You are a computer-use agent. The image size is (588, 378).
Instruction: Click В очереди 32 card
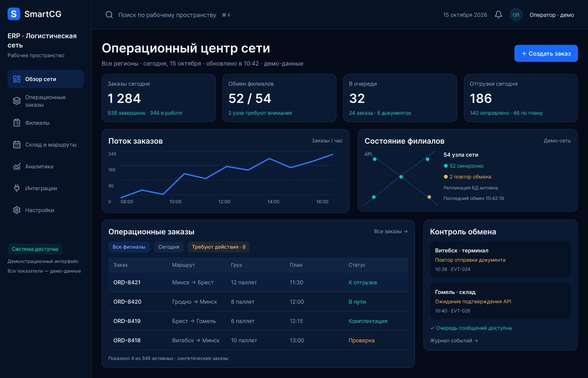coord(400,98)
